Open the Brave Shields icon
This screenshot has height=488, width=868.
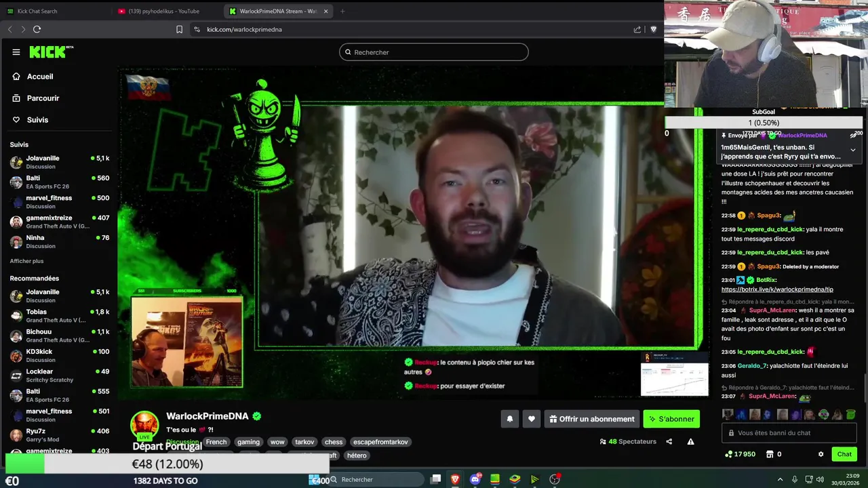coord(654,29)
